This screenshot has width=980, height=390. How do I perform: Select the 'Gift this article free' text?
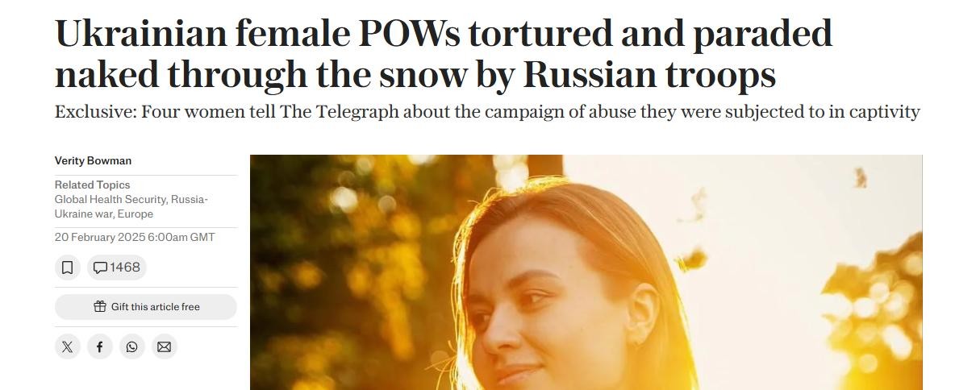click(x=156, y=307)
